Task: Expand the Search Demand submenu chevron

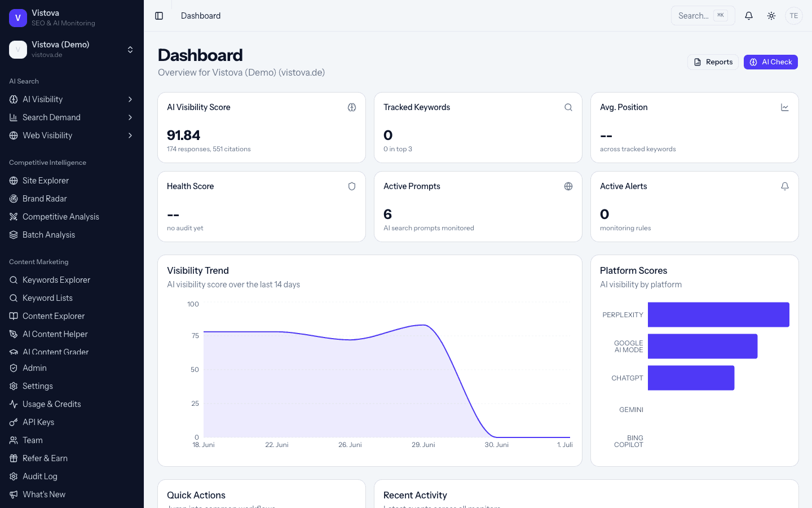Action: [x=130, y=117]
